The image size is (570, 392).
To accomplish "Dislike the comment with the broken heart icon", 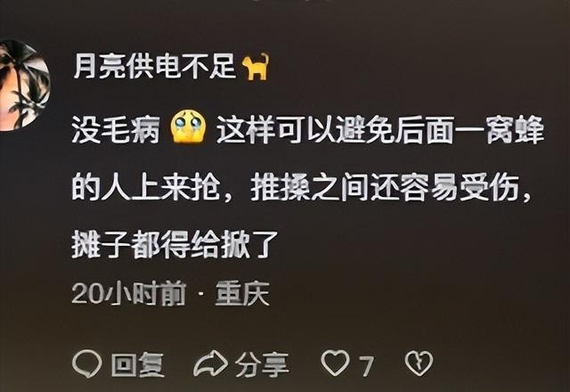I will point(419,363).
